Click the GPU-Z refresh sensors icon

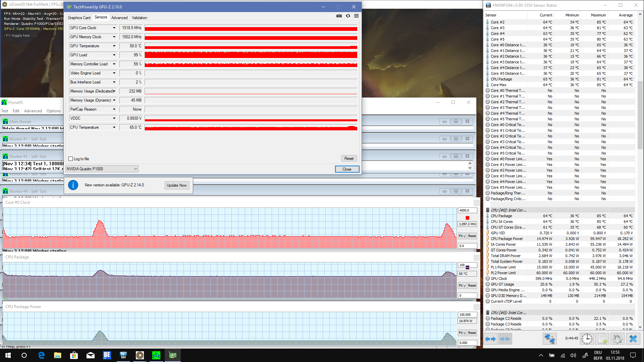pyautogui.click(x=348, y=16)
